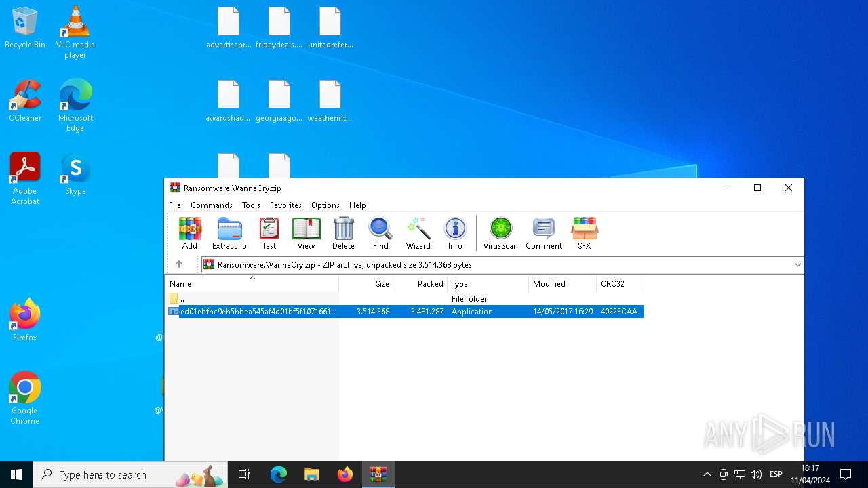Select the unitedrefer... desktop file

coord(330,28)
